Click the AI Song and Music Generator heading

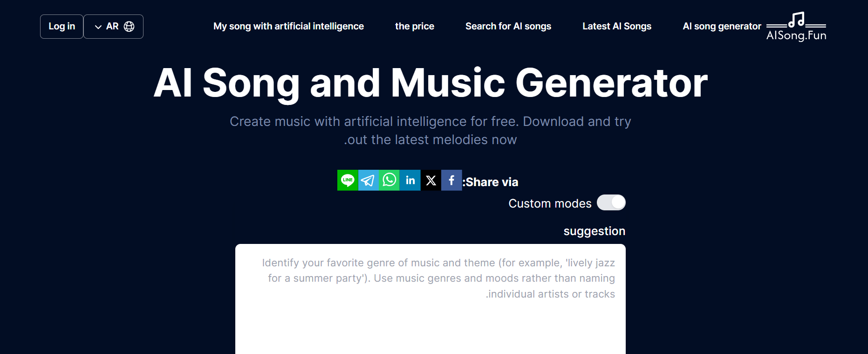pyautogui.click(x=431, y=83)
